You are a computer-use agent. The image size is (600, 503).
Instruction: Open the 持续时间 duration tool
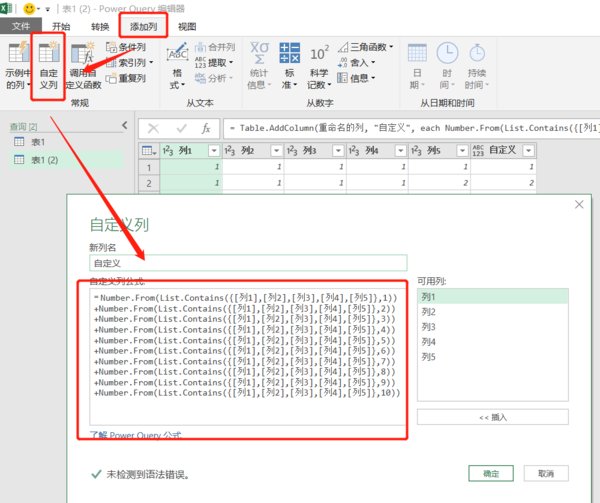[477, 65]
